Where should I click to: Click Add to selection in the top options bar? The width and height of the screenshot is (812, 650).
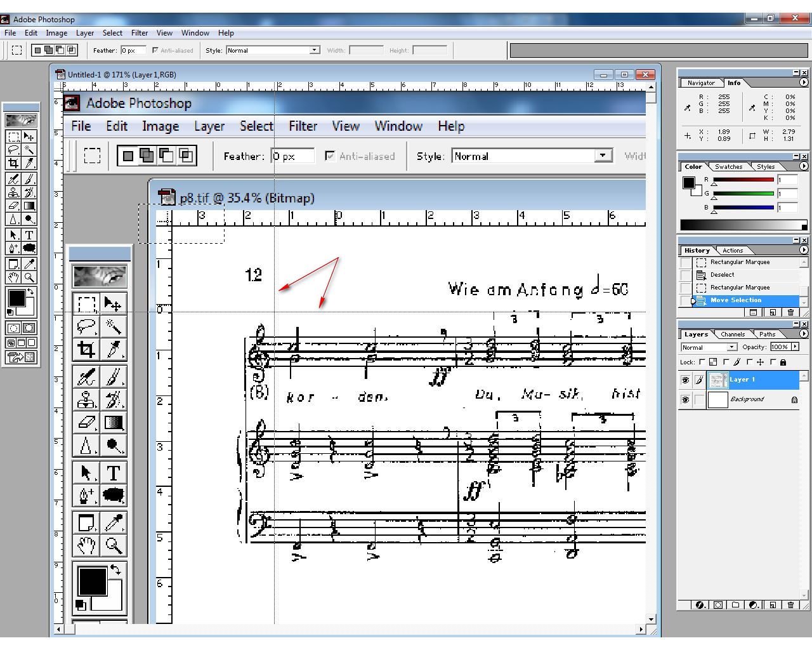(x=49, y=50)
